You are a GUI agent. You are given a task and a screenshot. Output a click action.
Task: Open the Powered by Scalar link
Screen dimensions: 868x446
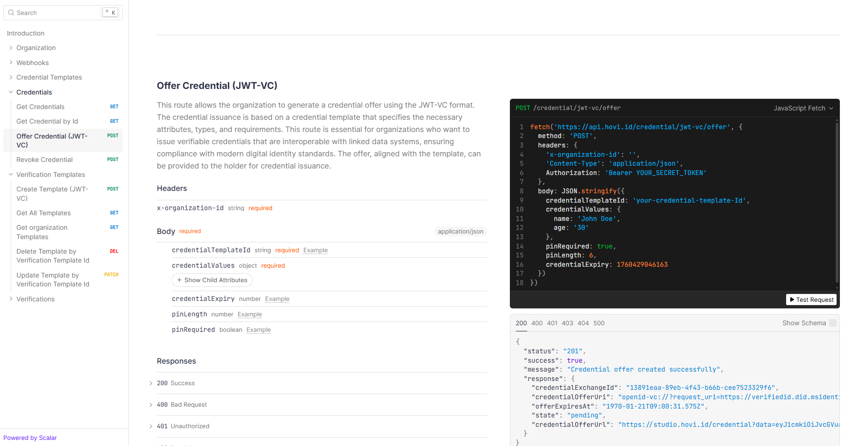coord(30,438)
